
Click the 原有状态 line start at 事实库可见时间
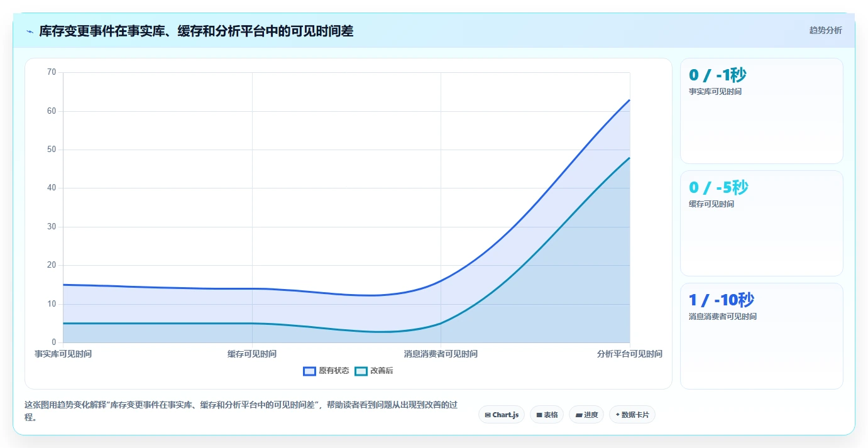(x=63, y=285)
